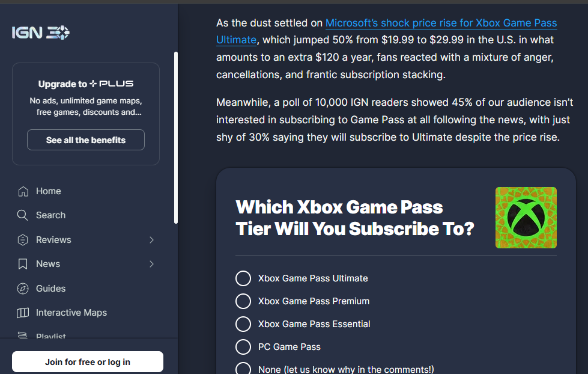Click See all the benefits button
This screenshot has height=374, width=588.
click(86, 140)
